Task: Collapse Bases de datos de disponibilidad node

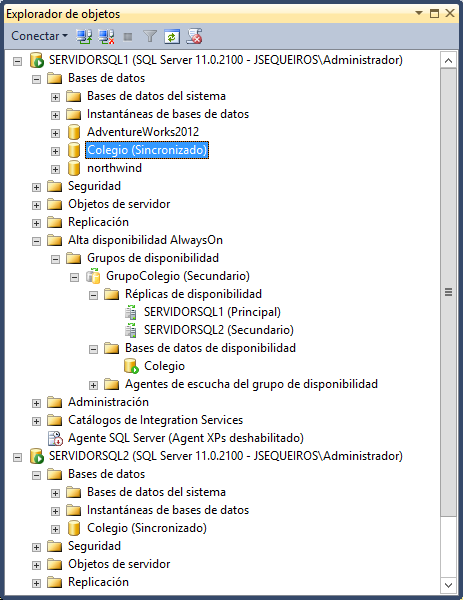Action: [x=93, y=349]
